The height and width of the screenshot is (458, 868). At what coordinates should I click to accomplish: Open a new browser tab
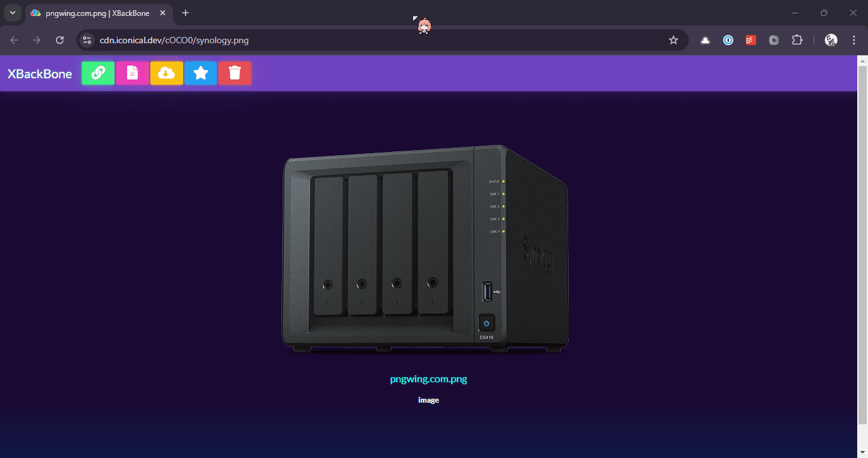(x=186, y=13)
